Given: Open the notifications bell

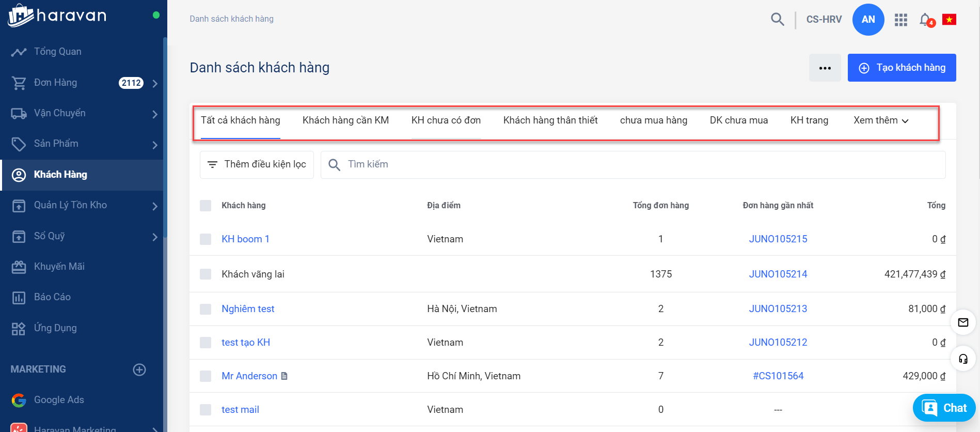Looking at the screenshot, I should 925,20.
